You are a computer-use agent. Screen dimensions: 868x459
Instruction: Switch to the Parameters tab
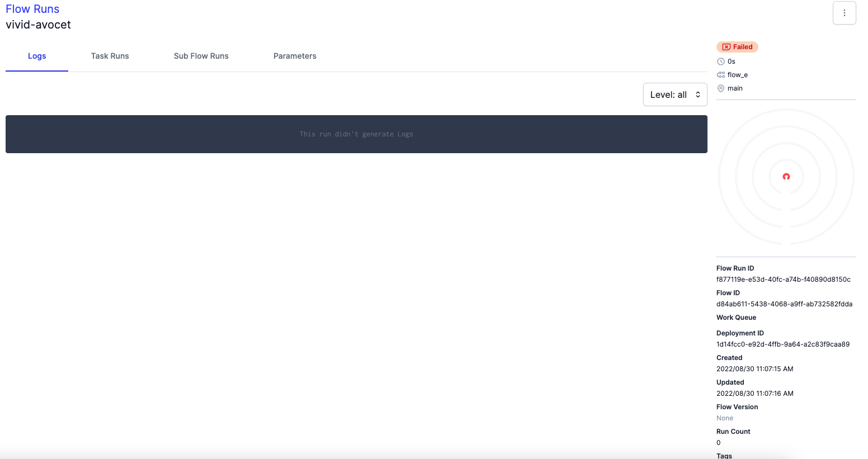coord(295,56)
